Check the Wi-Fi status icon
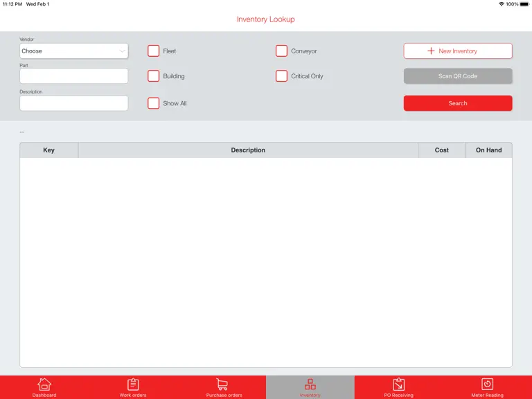Image resolution: width=532 pixels, height=399 pixels. pos(502,4)
